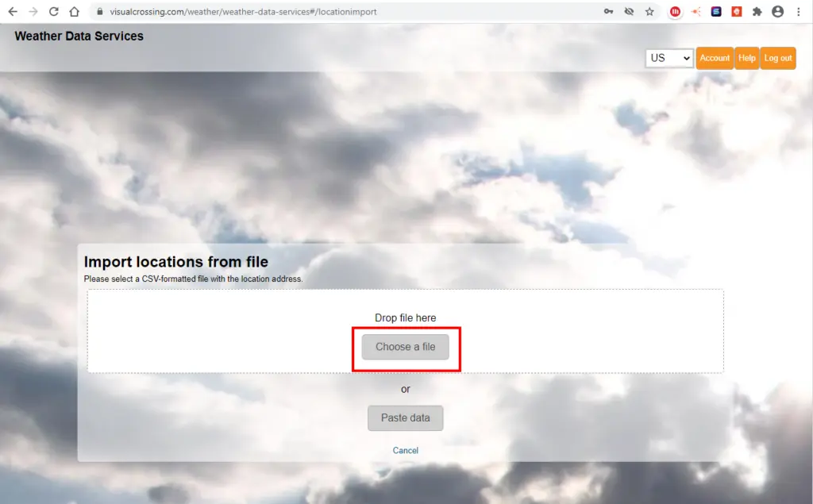The width and height of the screenshot is (813, 504).
Task: Open the Extensions puzzle piece menu
Action: point(757,12)
